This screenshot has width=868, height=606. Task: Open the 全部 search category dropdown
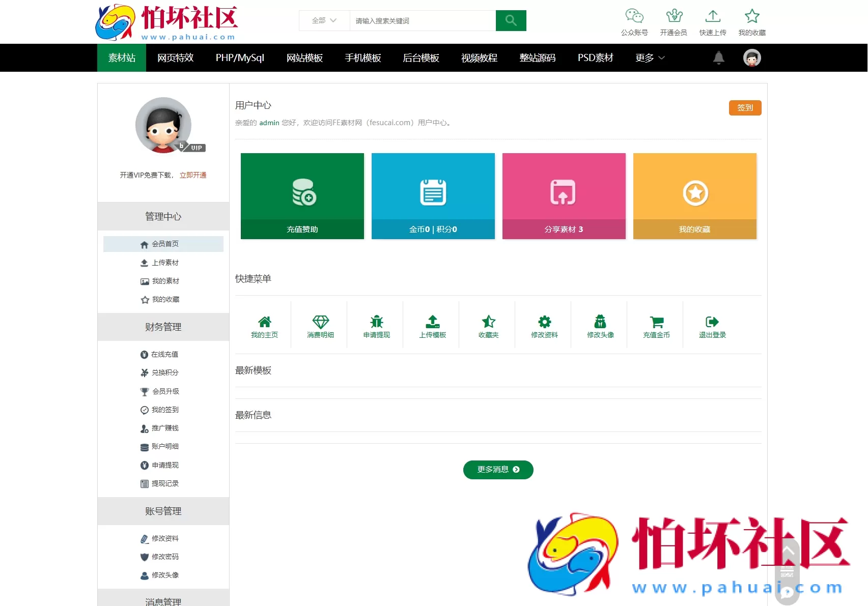click(324, 20)
